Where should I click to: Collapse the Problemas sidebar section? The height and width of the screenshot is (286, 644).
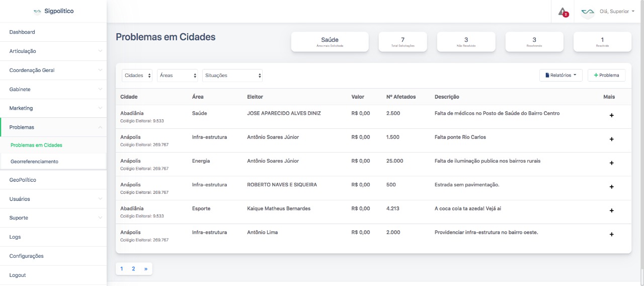53,127
